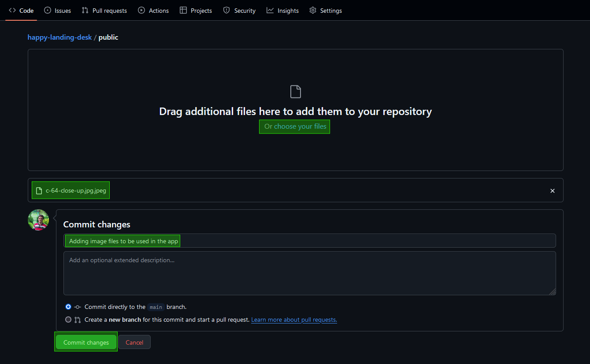The width and height of the screenshot is (590, 364).
Task: Click the Security shield icon
Action: [x=226, y=10]
